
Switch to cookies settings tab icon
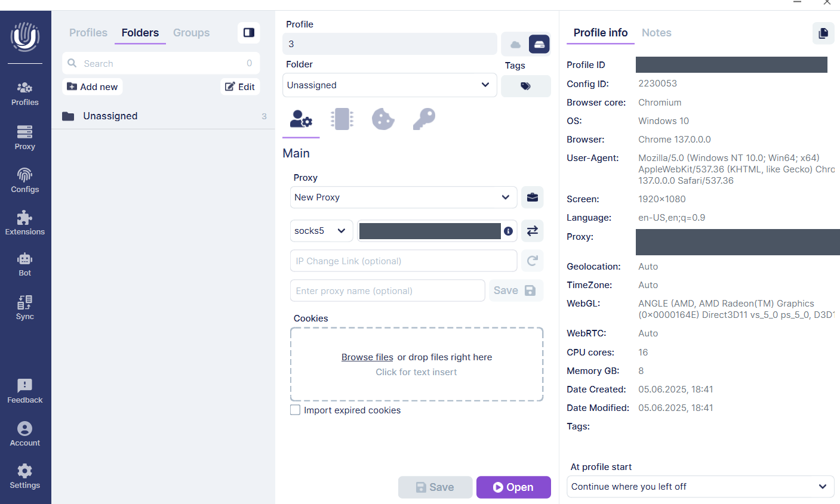point(383,119)
